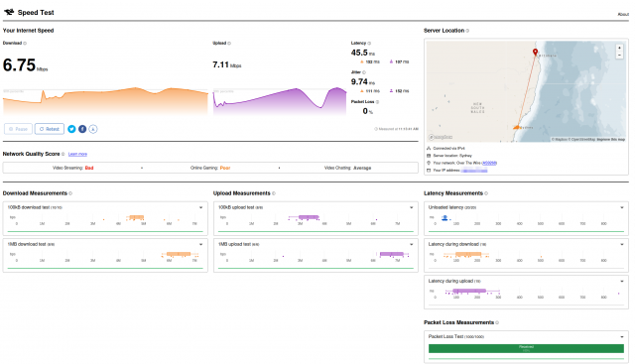Viewport: 635px width, 364px height.
Task: Click the orange download speed graph
Action: pos(105,101)
